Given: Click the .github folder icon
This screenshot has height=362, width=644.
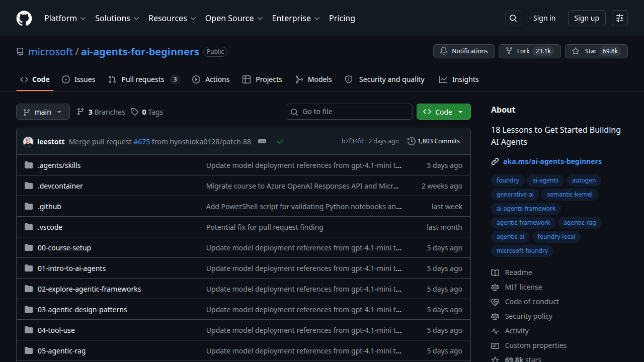Looking at the screenshot, I should 29,206.
